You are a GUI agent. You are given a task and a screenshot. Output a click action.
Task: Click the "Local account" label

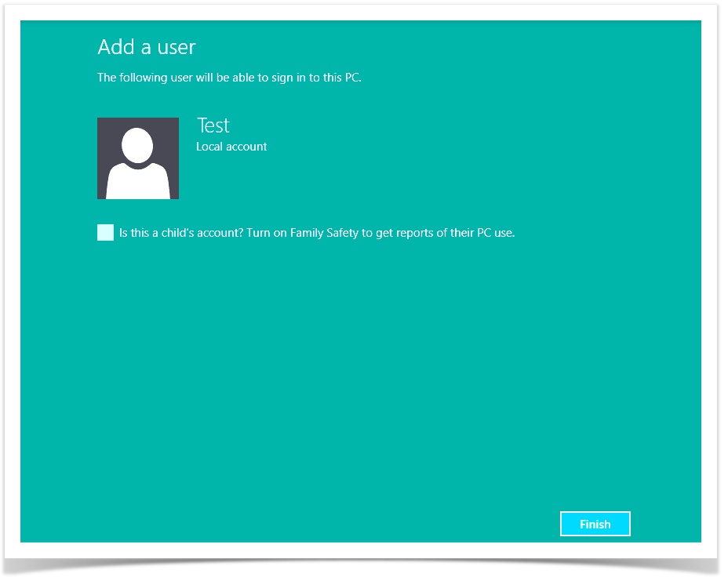tap(231, 147)
